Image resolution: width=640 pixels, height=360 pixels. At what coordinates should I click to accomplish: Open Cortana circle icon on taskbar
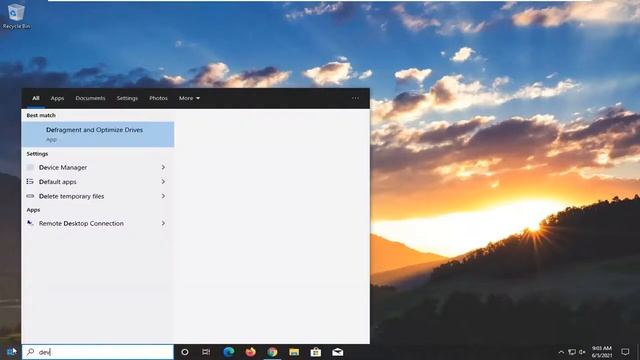184,352
